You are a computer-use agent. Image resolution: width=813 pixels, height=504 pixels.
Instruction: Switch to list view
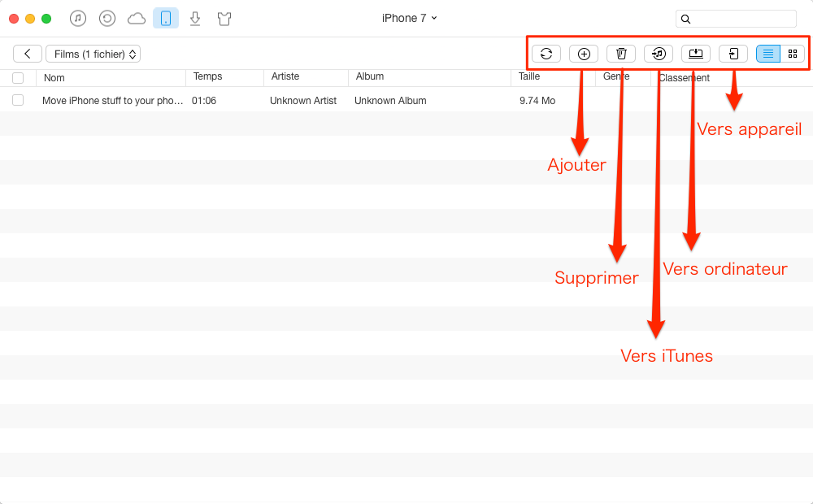pos(768,54)
